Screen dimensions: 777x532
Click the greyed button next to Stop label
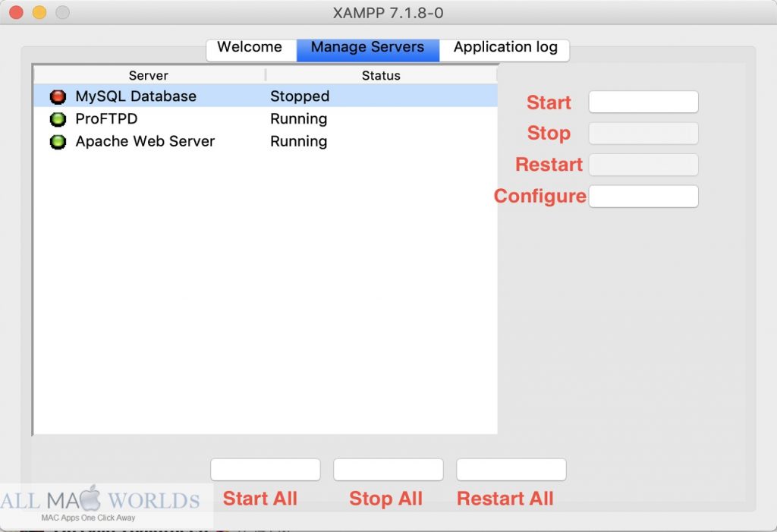[x=643, y=134]
